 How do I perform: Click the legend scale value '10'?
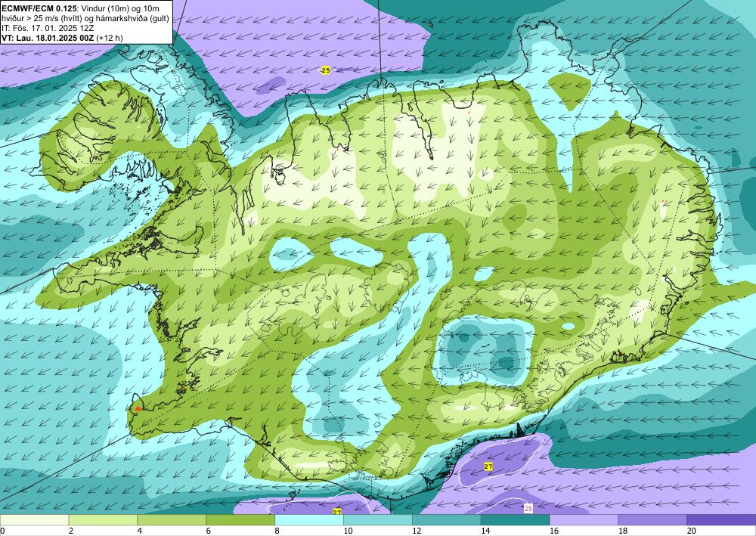(348, 531)
